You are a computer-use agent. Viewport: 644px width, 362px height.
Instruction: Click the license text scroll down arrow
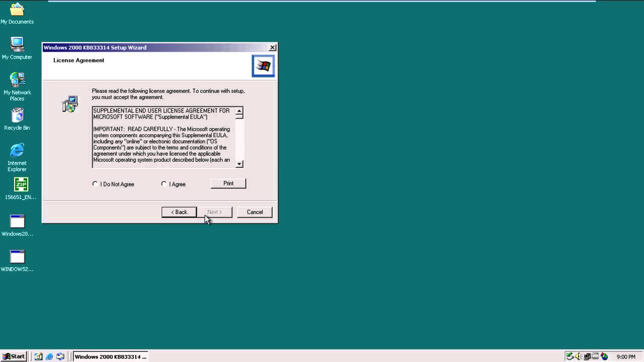(x=239, y=164)
